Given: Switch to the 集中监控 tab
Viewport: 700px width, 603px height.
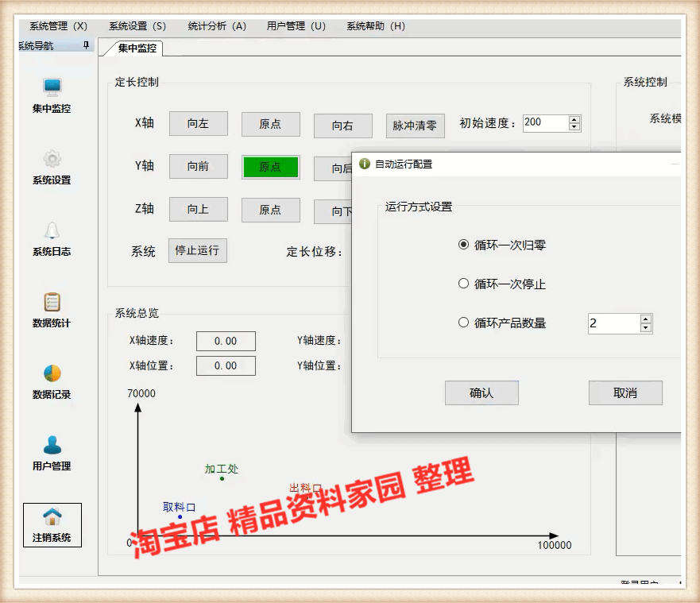Looking at the screenshot, I should click(137, 48).
